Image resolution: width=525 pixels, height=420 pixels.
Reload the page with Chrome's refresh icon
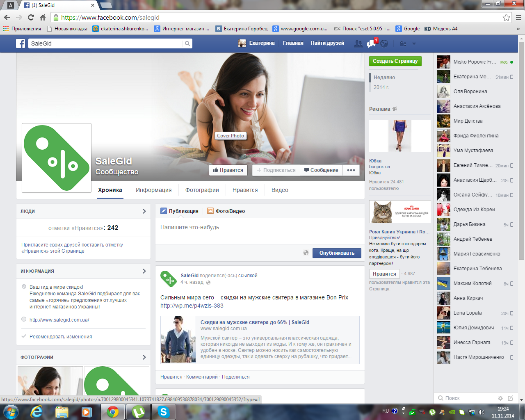point(31,17)
